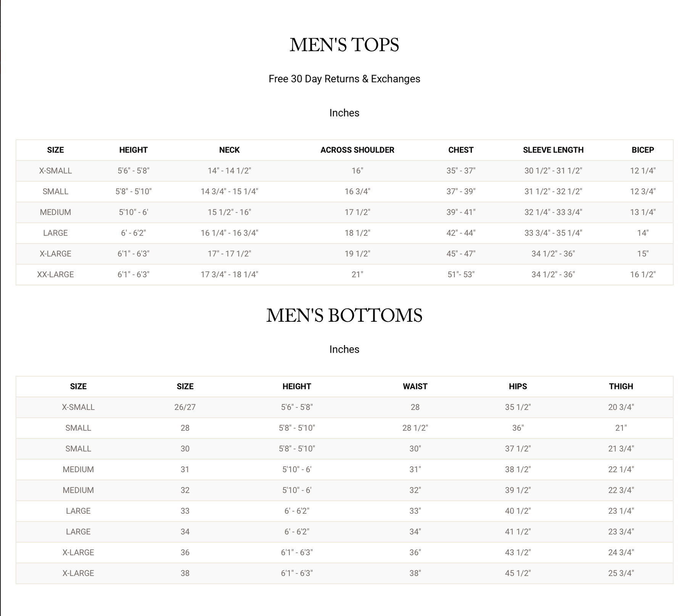Click the 18 1/2" across shoulder value
This screenshot has height=616, width=687.
(357, 233)
